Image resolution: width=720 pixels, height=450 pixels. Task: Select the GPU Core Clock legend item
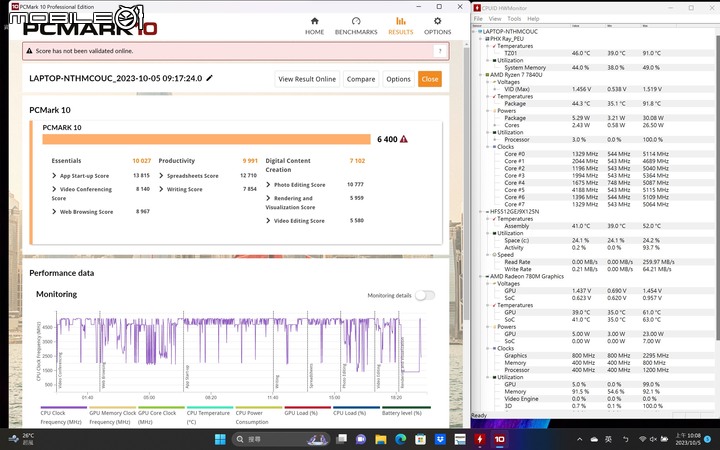[161, 415]
